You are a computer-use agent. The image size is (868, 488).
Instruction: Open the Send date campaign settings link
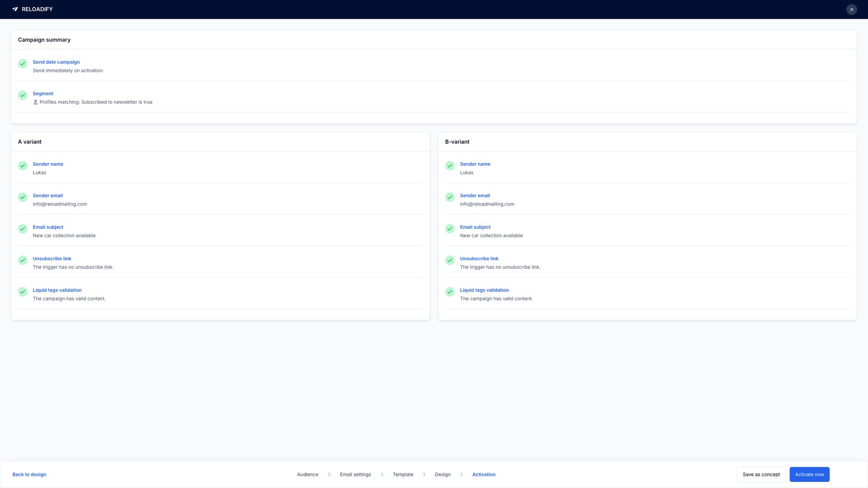coord(56,62)
